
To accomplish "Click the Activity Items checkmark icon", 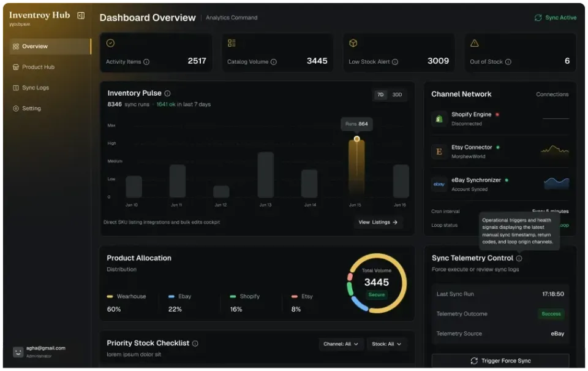I will click(110, 43).
